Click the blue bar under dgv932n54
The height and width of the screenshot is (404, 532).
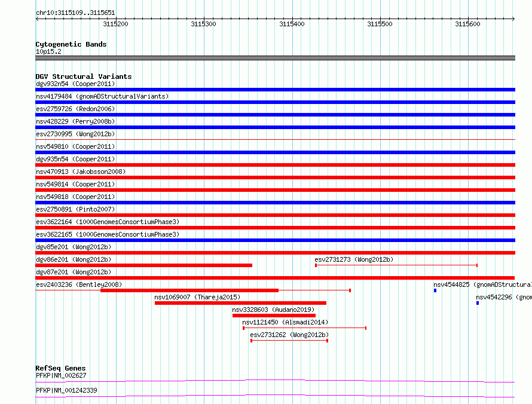[x=275, y=90]
